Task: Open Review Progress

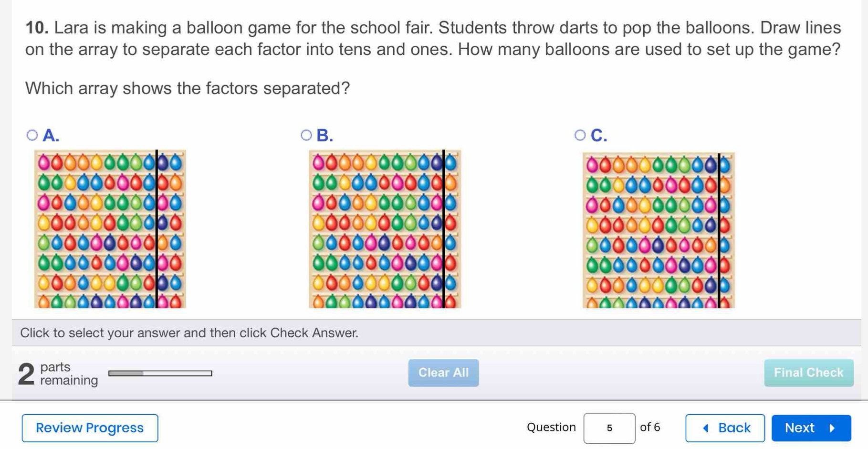Action: click(90, 428)
